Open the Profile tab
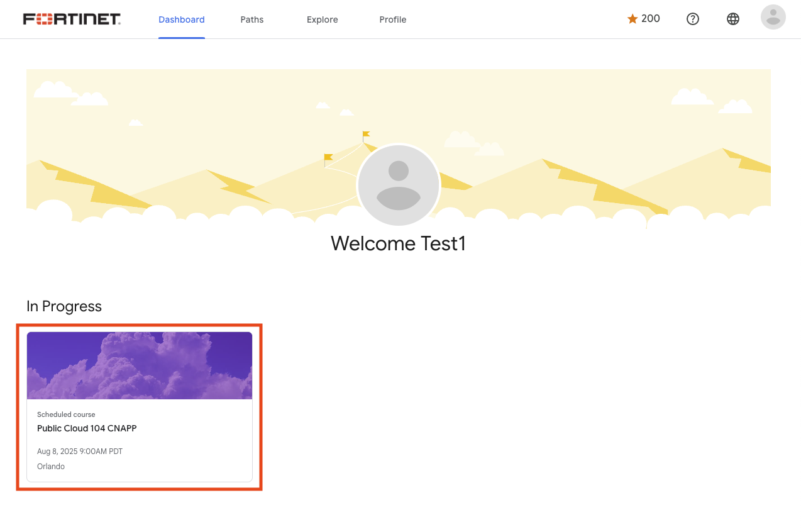Screen dimensions: 801x532 [x=393, y=19]
